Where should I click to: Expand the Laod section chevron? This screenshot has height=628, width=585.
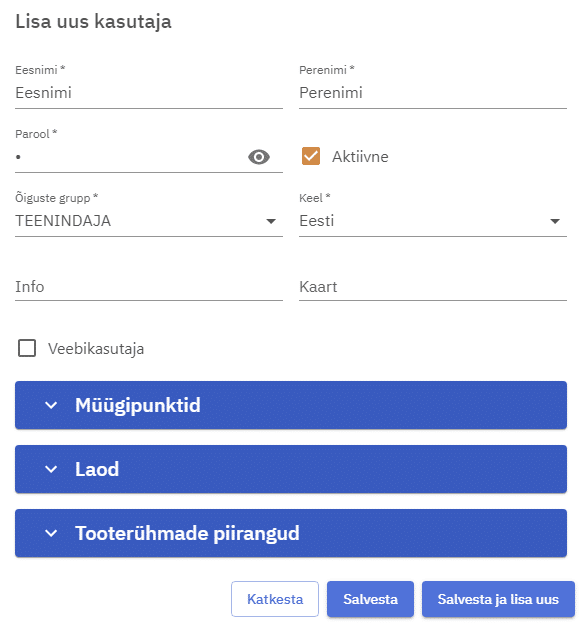click(x=51, y=469)
